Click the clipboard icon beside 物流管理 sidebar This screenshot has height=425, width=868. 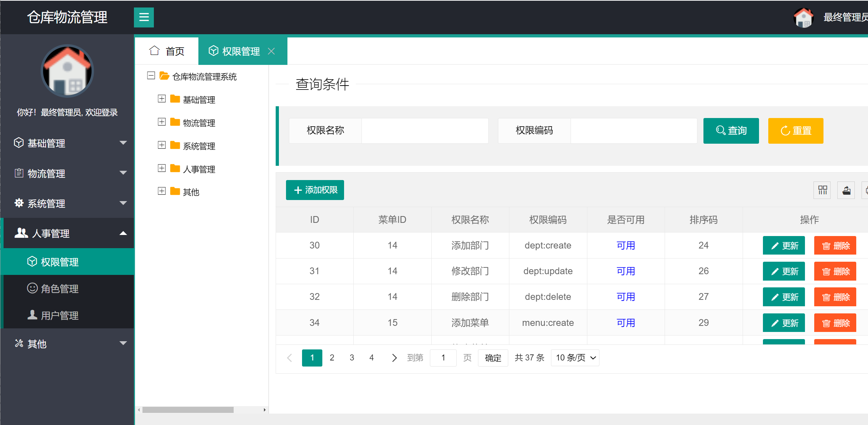coord(19,173)
